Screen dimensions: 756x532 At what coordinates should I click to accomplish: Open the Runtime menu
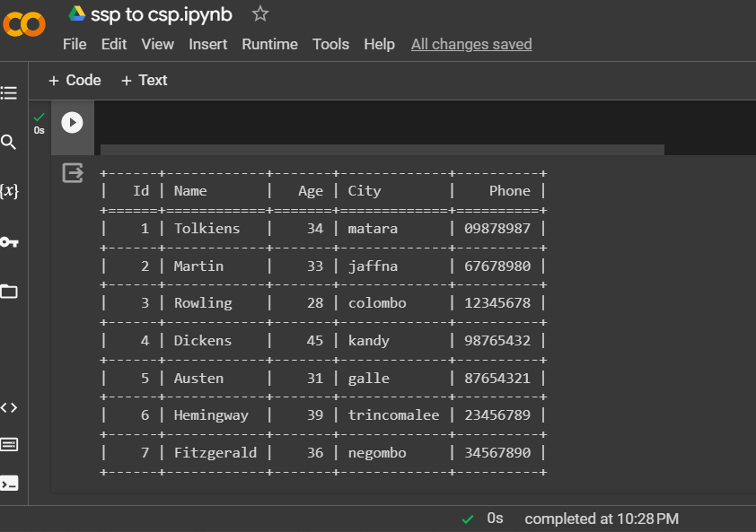click(269, 44)
